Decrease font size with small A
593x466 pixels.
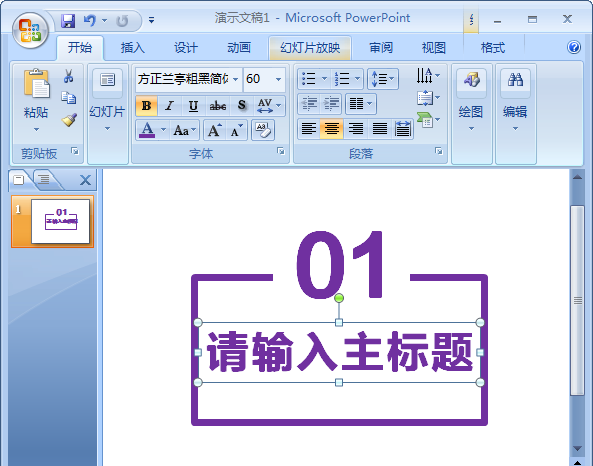pyautogui.click(x=237, y=130)
